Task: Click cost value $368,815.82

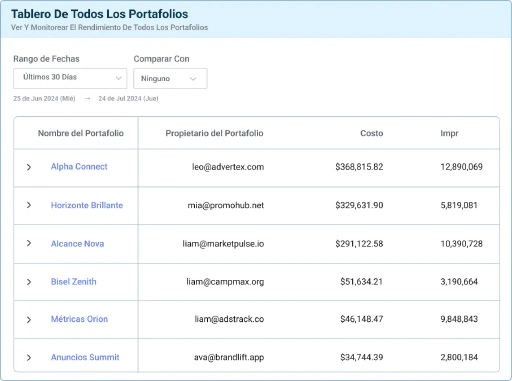Action: [x=359, y=167]
